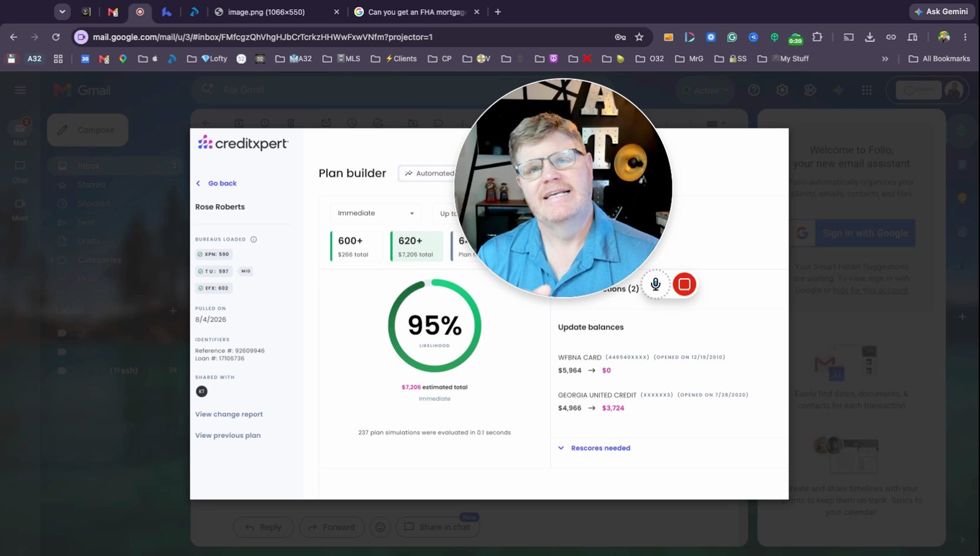980x556 pixels.
Task: Click the Go back link
Action: (x=216, y=183)
